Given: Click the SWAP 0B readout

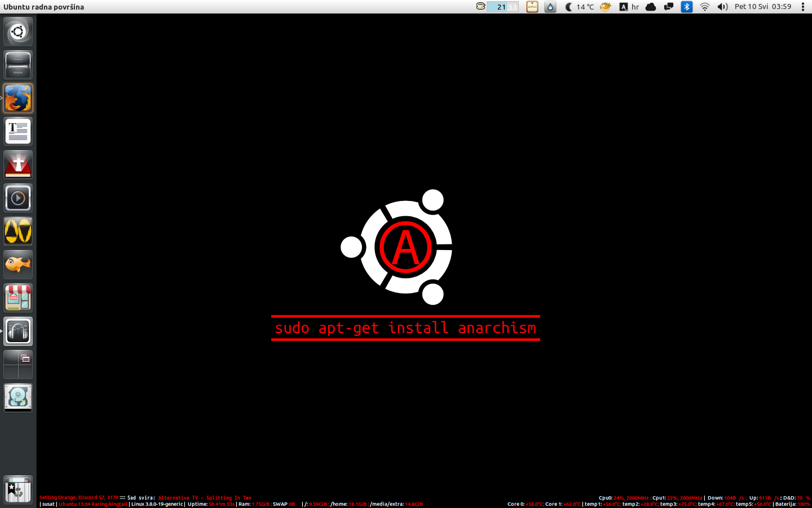Looking at the screenshot, I should point(284,504).
